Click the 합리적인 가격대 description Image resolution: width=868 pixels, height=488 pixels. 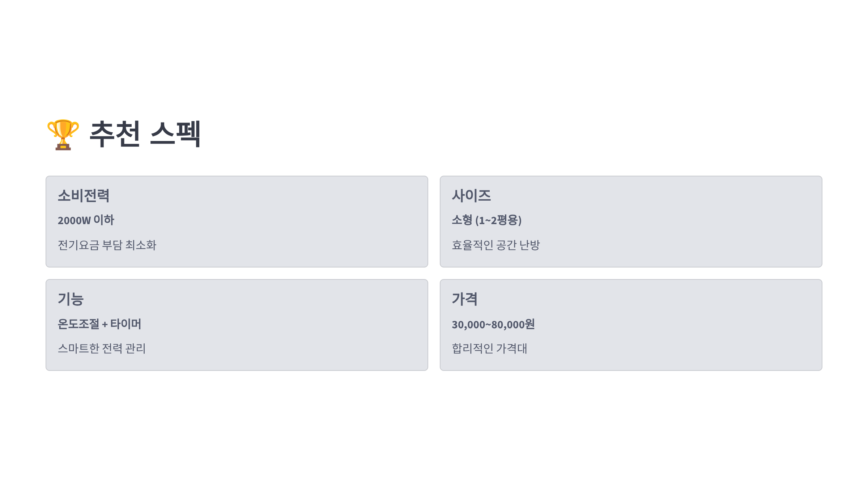click(x=489, y=348)
